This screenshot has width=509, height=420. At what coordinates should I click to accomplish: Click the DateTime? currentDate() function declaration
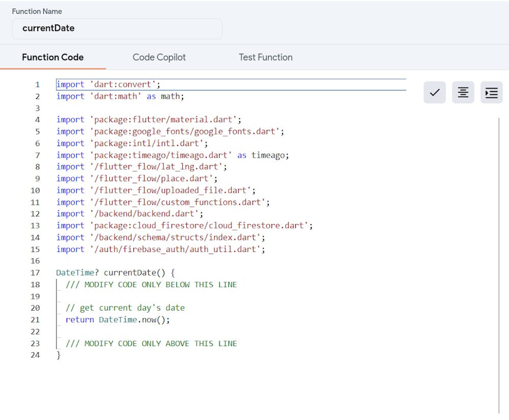click(x=115, y=273)
